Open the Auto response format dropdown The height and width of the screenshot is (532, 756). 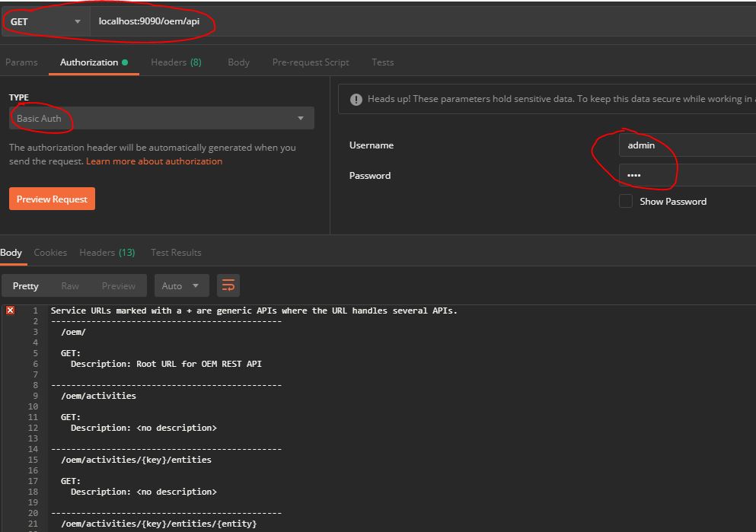click(x=181, y=285)
